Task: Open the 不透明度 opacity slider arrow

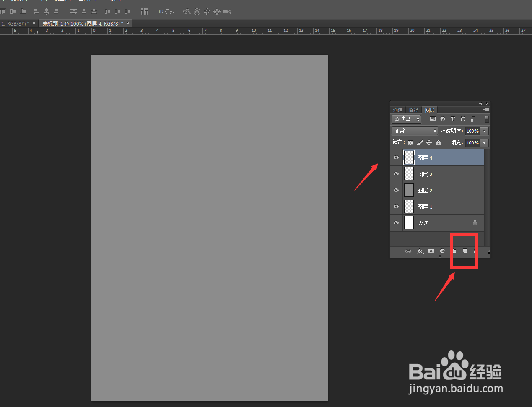Action: tap(484, 131)
